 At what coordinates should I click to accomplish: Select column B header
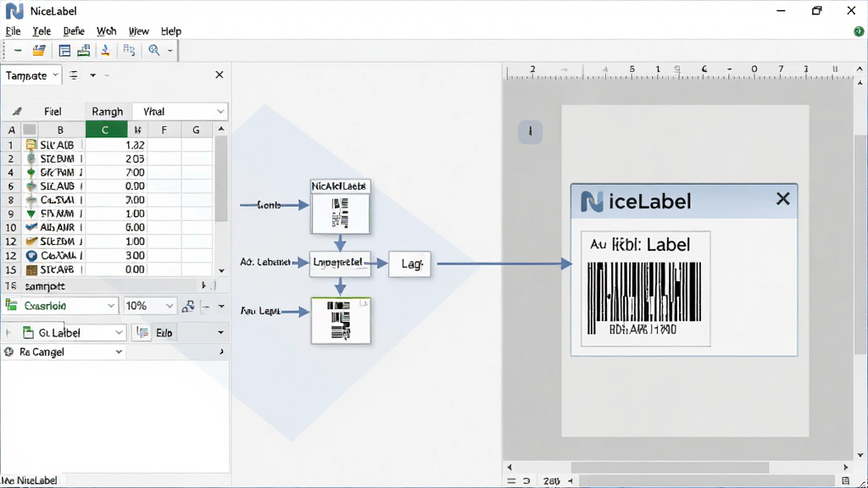[60, 130]
